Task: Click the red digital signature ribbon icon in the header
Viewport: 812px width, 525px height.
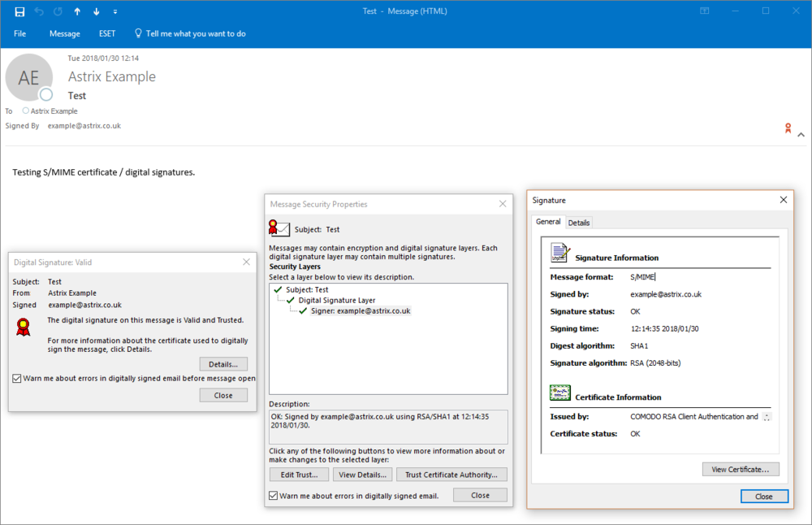Action: coord(788,128)
